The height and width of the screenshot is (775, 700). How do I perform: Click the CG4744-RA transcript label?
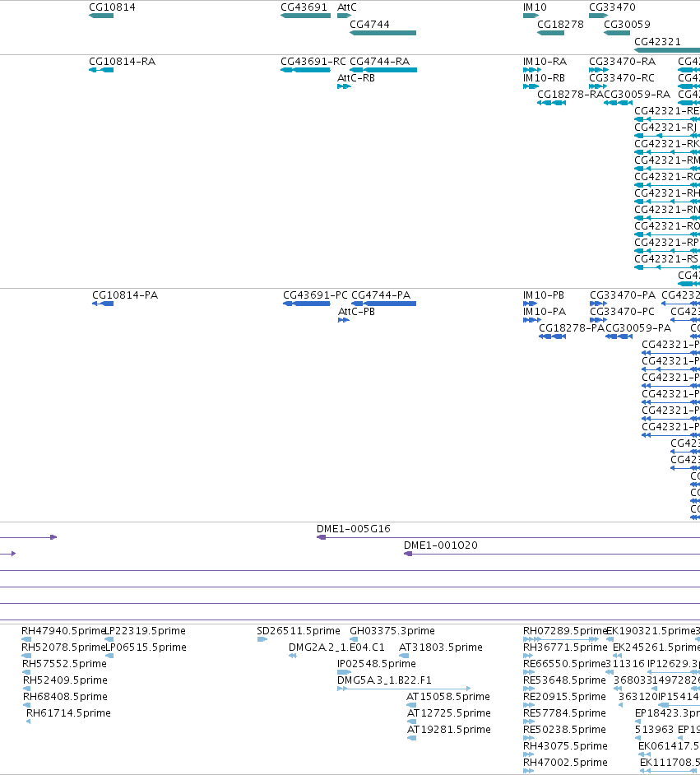point(379,62)
